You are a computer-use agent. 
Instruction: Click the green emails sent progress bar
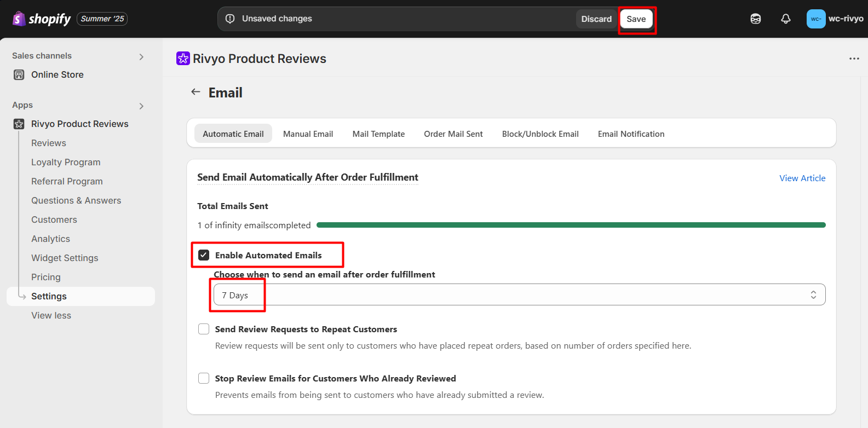571,225
